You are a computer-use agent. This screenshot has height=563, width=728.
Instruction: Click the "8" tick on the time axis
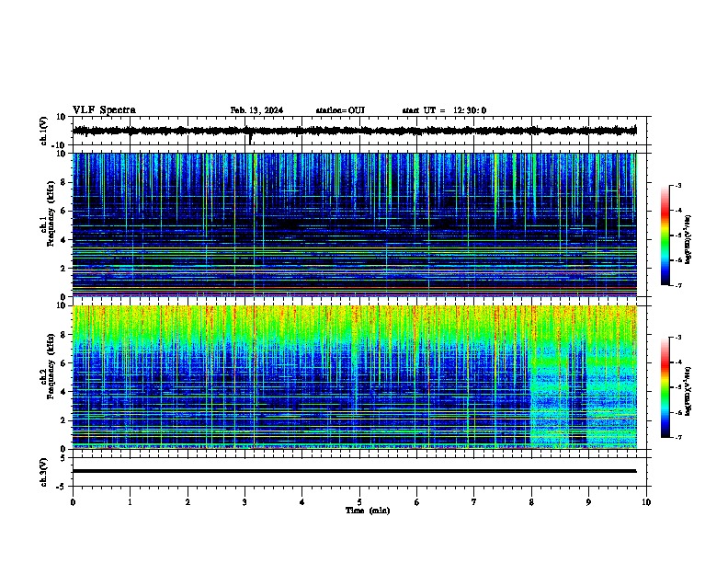point(531,502)
